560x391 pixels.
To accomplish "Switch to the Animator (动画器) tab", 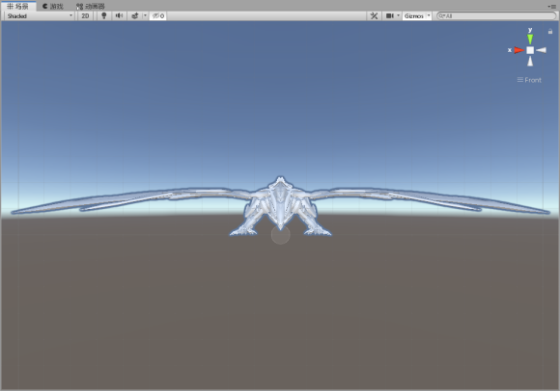I will [90, 6].
